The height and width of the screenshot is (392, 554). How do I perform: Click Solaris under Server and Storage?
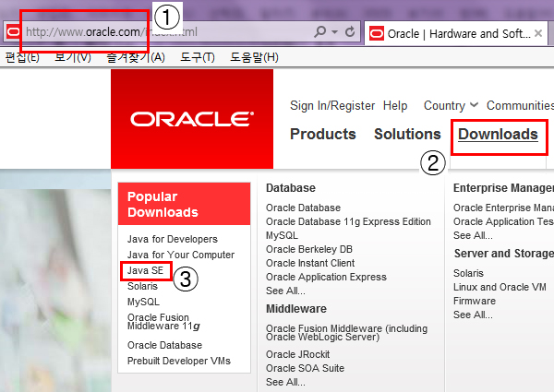point(468,273)
